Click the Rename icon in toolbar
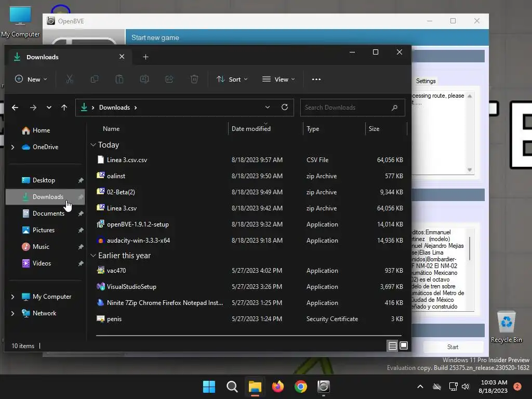This screenshot has width=532, height=399. 144,79
